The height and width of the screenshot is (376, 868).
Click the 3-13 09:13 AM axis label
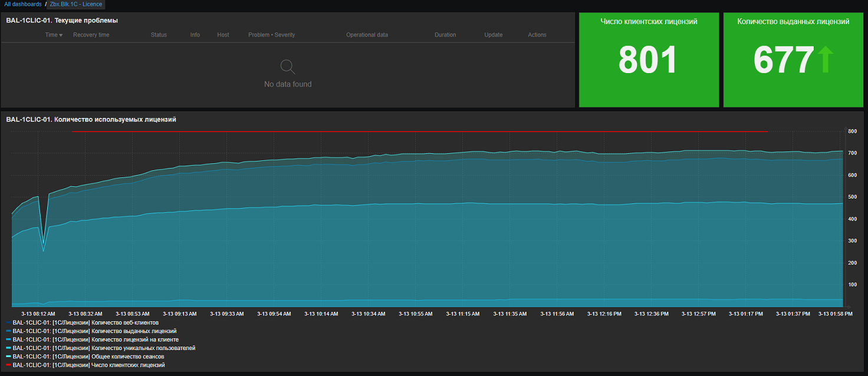[179, 314]
